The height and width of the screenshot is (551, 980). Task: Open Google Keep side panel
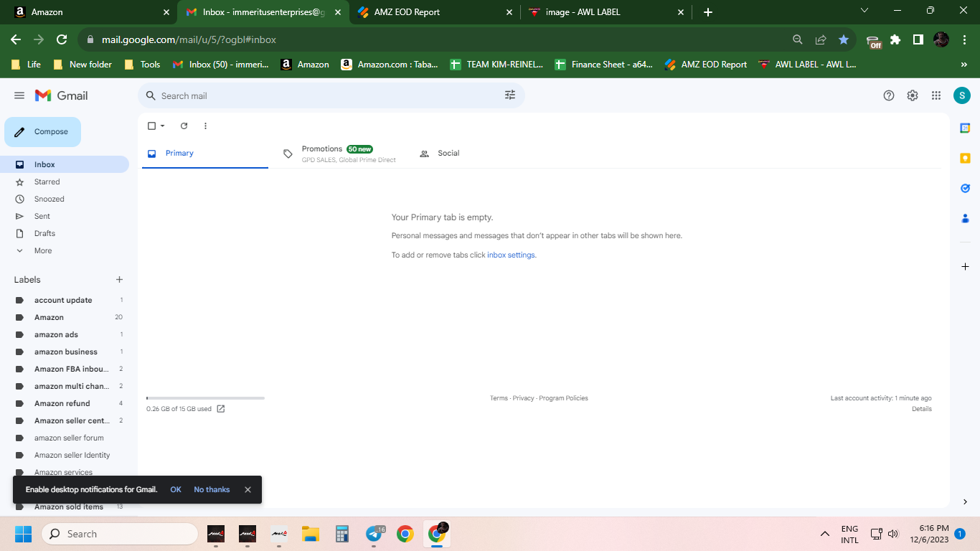(965, 159)
